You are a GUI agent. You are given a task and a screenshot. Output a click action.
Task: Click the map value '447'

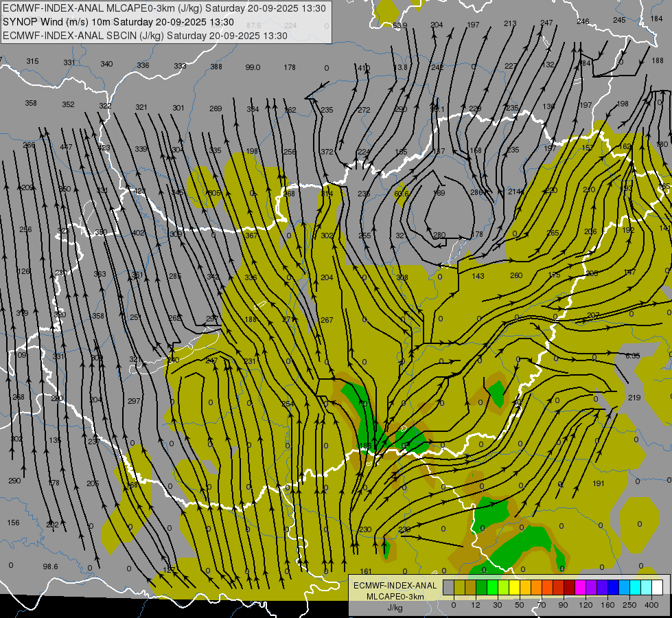coord(66,147)
